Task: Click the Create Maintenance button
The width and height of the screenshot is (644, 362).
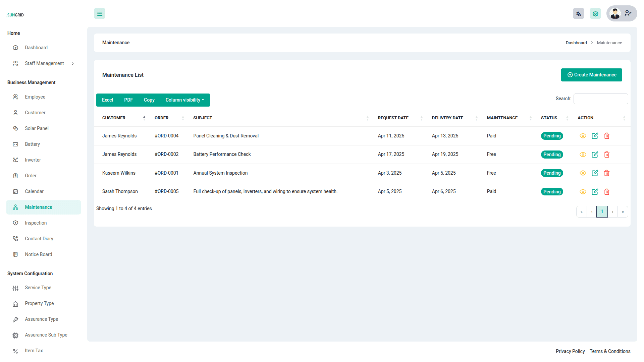Action: tap(591, 75)
